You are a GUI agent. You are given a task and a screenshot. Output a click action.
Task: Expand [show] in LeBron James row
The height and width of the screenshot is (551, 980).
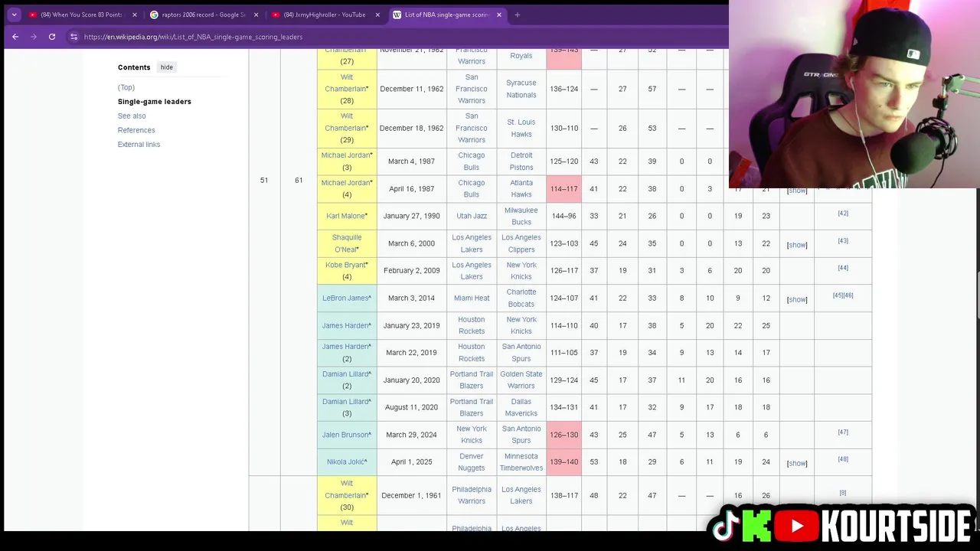point(797,299)
